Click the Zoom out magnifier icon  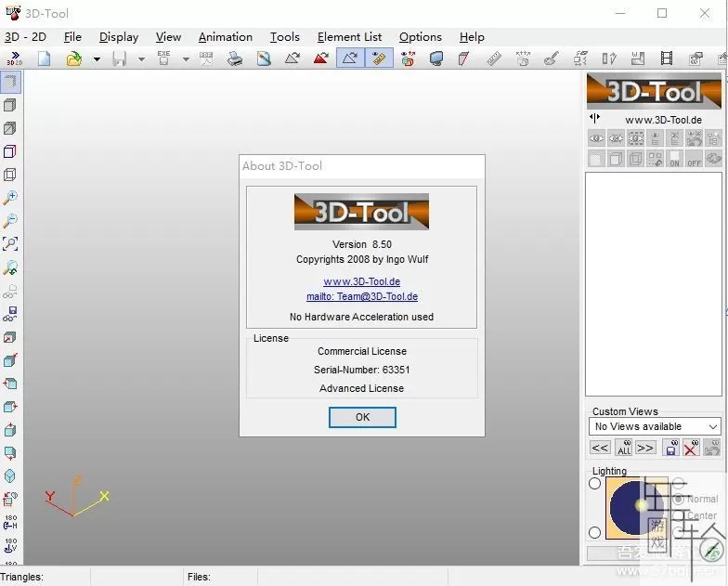click(x=10, y=221)
